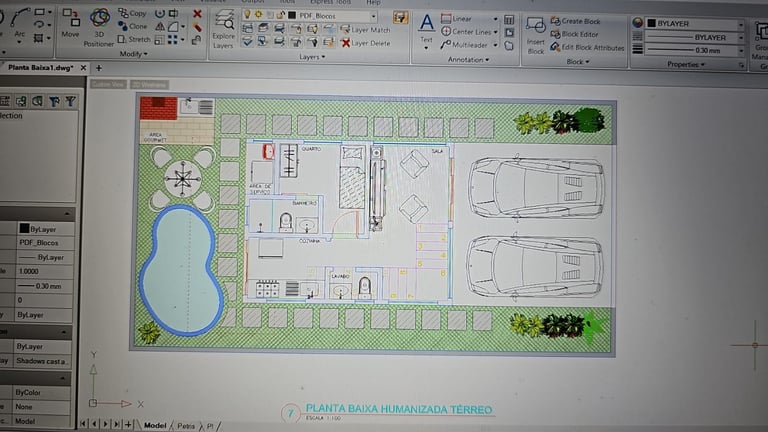This screenshot has width=768, height=432.
Task: Open the BYLAYER linetype dropdown in Properties
Action: point(741,37)
